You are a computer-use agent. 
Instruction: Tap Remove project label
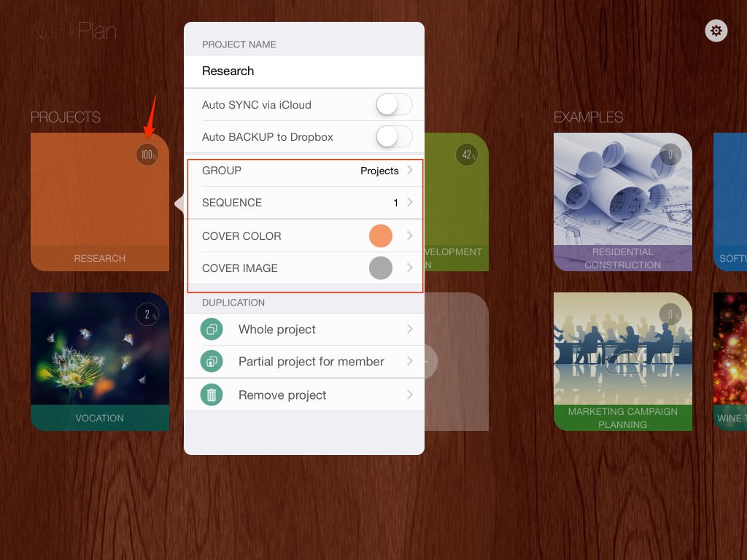click(x=282, y=395)
